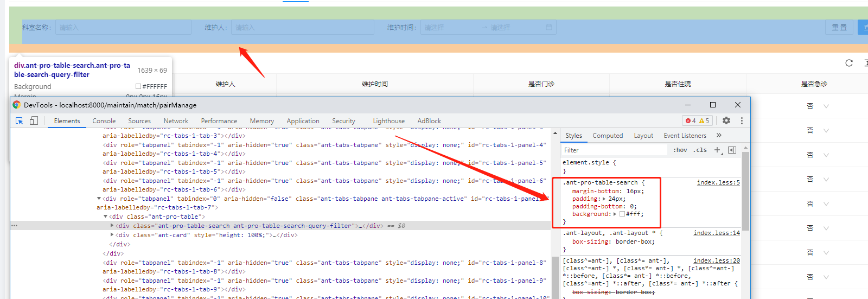Open the Security tab
868x299 pixels.
point(343,121)
